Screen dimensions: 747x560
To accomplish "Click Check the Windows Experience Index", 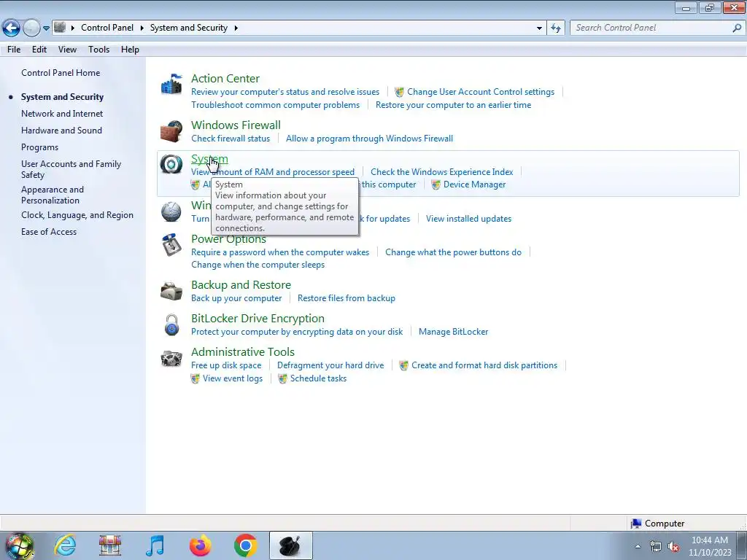I will [441, 172].
